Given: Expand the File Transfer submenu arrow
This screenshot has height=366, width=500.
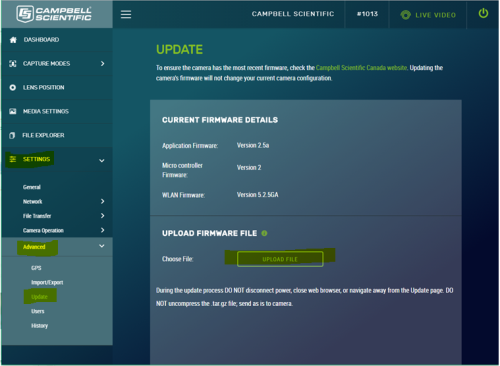Looking at the screenshot, I should 102,216.
